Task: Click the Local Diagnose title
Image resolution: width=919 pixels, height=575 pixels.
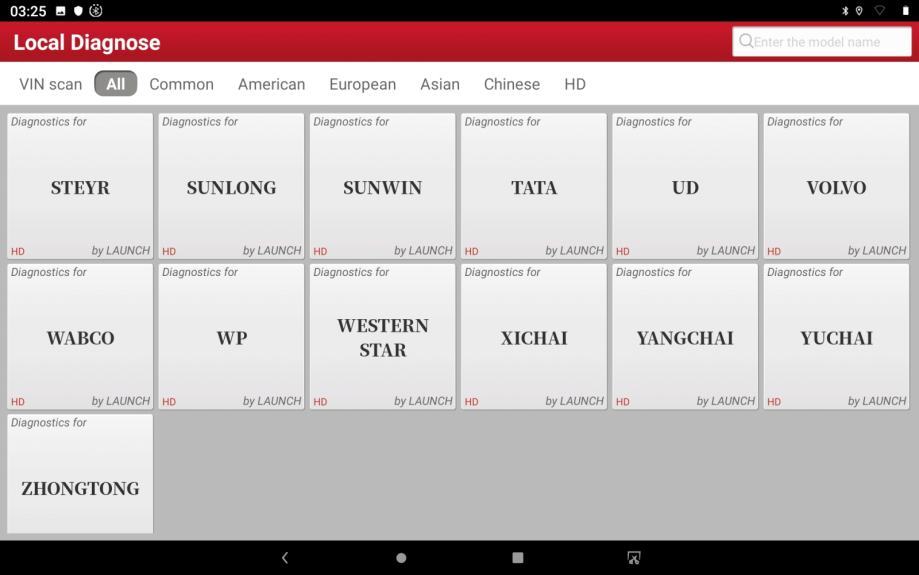Action: coord(87,42)
